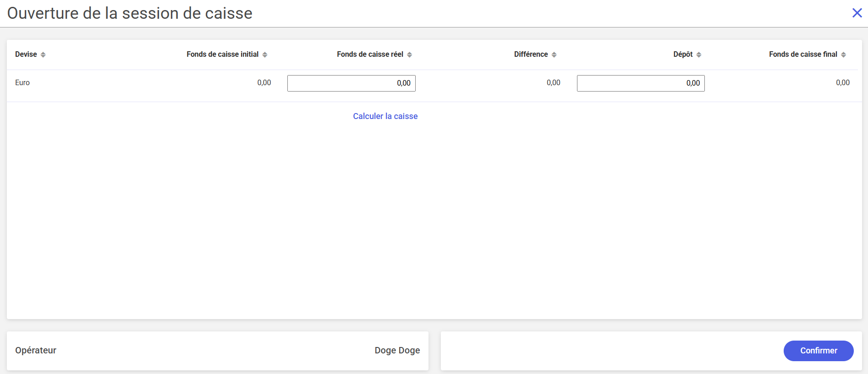
Task: Select the Euro currency row
Action: point(22,83)
